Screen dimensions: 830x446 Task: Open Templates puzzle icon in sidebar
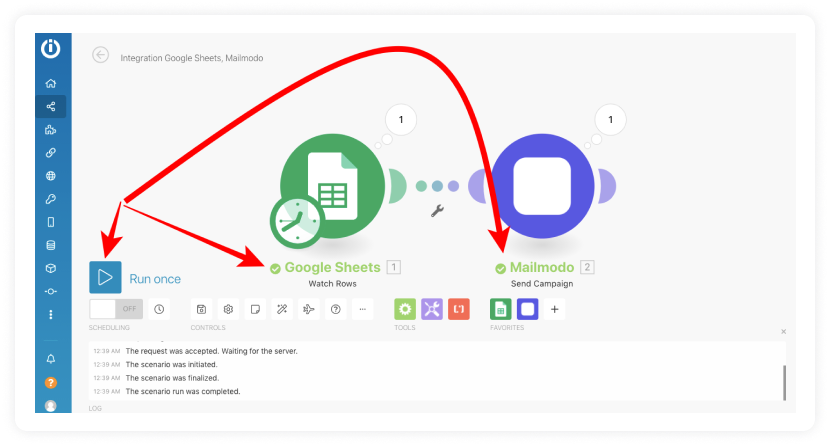coord(51,130)
